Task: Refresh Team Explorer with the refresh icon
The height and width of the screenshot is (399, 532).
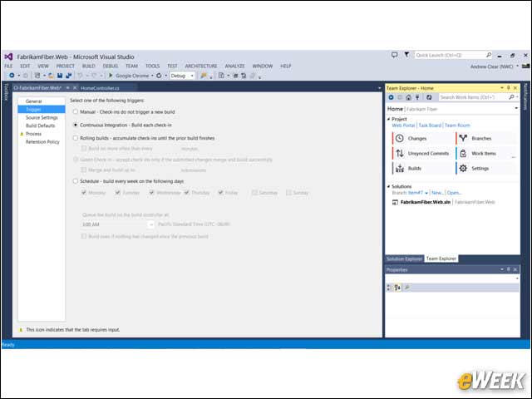Action: coord(429,97)
